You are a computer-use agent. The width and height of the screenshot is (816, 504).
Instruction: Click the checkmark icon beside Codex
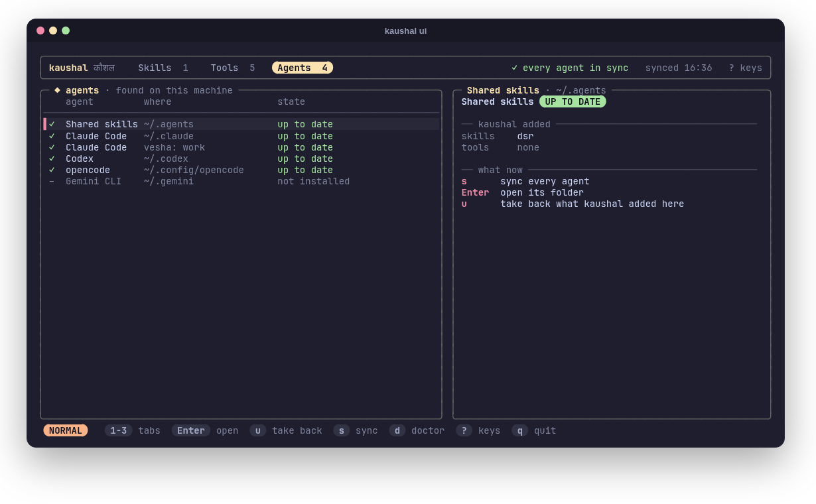pos(52,158)
